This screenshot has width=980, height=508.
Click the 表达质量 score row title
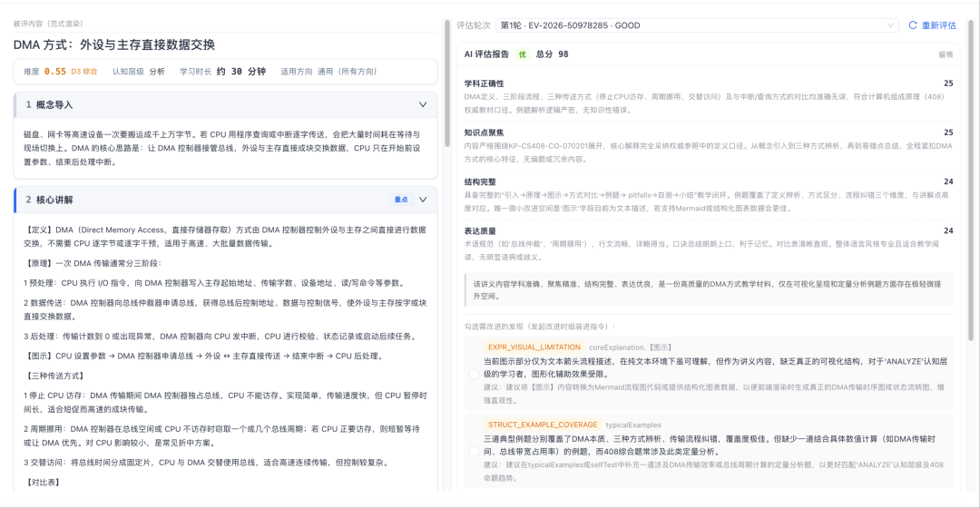[480, 230]
